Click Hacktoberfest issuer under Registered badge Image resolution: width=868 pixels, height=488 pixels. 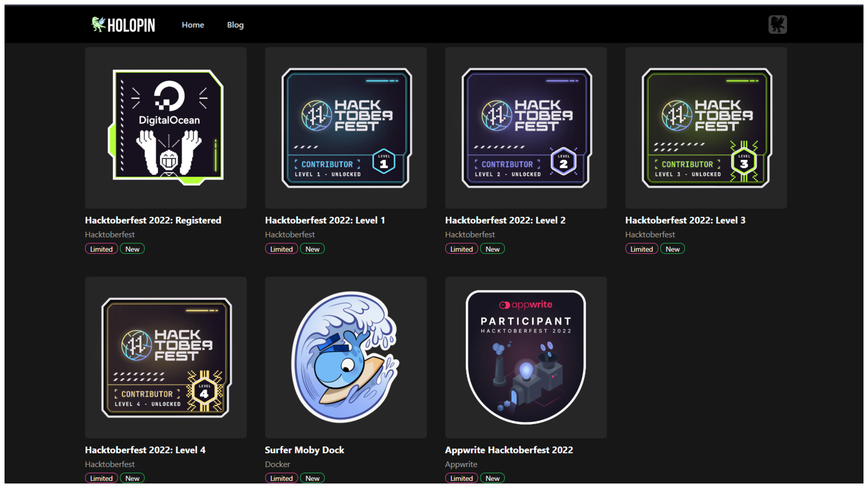(x=110, y=235)
